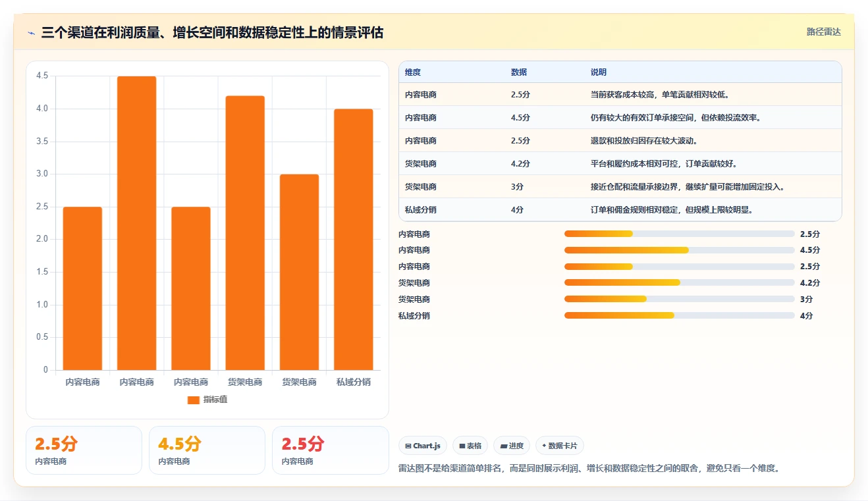The width and height of the screenshot is (868, 501).
Task: Click 私域分销 label in the progress list
Action: click(x=414, y=316)
